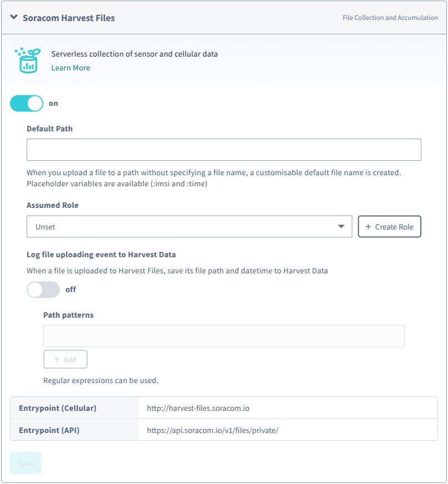The width and height of the screenshot is (448, 484).
Task: Enable logging of file uploads to Harvest Data
Action: tap(43, 289)
